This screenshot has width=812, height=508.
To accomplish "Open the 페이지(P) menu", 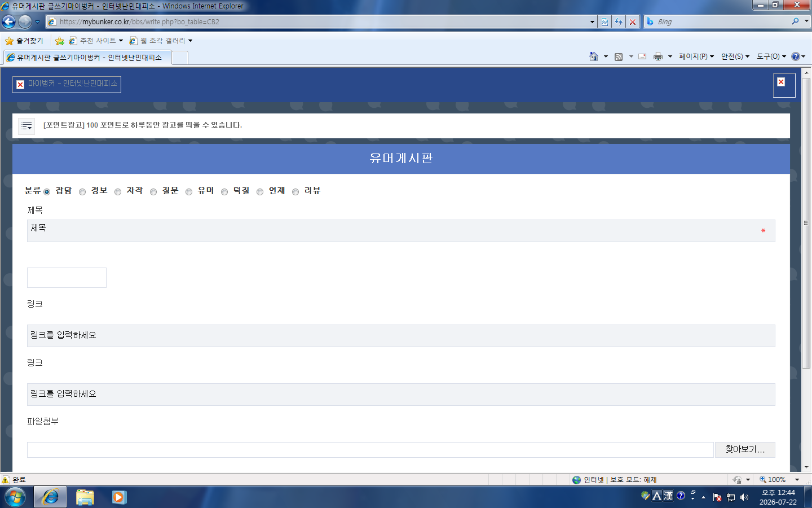I will coord(696,56).
